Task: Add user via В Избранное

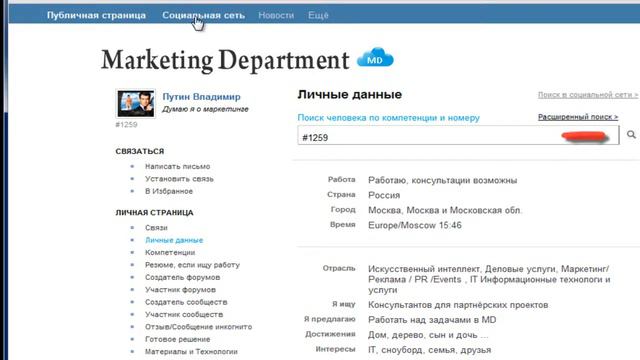Action: 169,191
